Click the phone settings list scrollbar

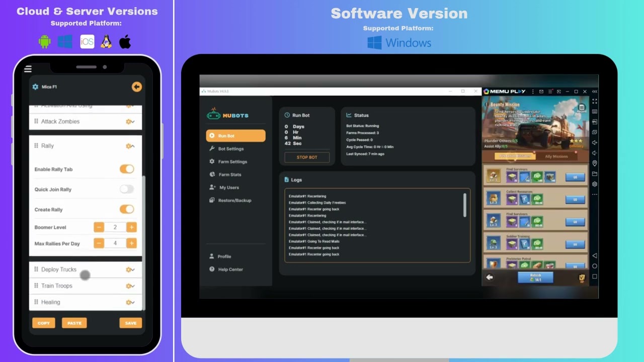coord(144,242)
